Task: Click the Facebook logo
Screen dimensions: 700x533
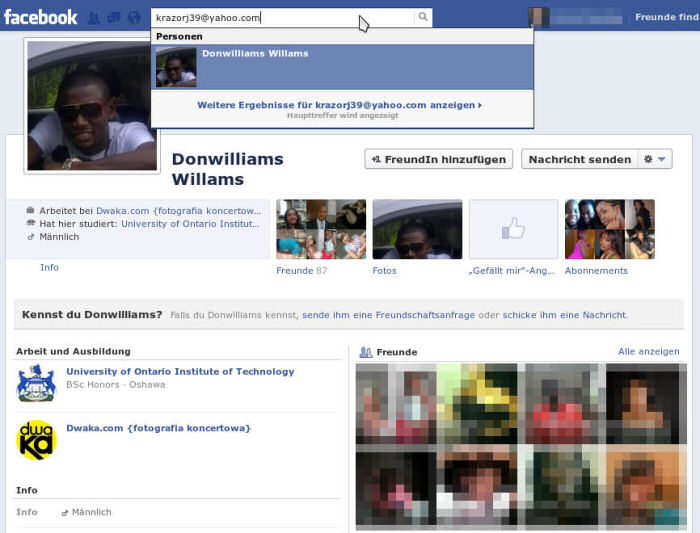Action: click(41, 17)
